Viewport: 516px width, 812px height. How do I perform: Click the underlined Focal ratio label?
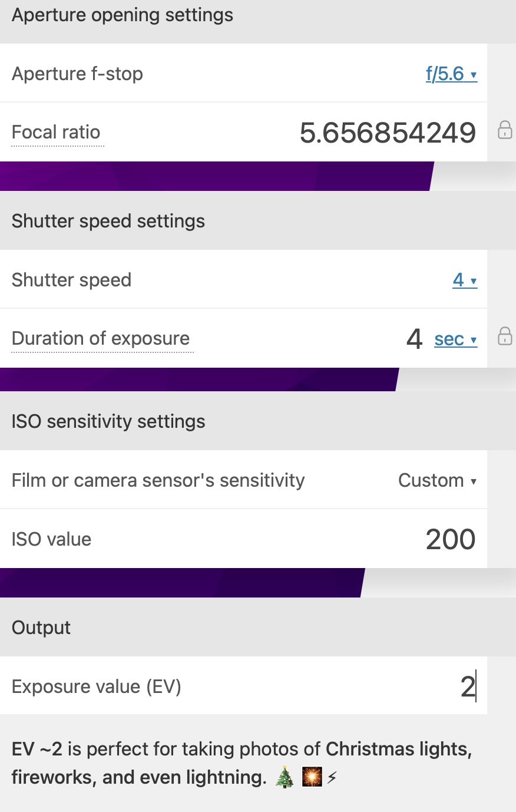57,133
